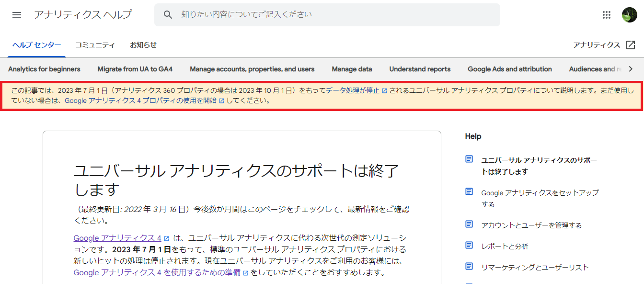
Task: Open sidebar item Google アナリティクスをセットアップする
Action: point(540,199)
